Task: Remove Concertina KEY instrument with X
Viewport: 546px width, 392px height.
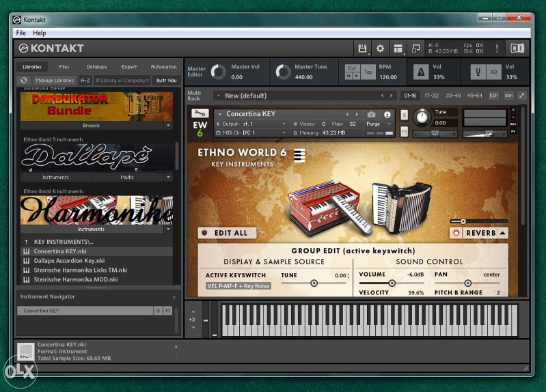Action: coord(513,110)
